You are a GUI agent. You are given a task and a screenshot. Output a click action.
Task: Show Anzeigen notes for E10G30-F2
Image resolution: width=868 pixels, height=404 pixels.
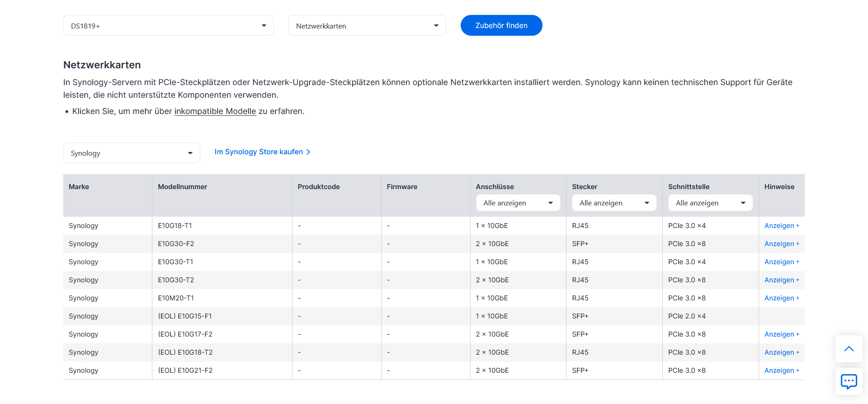pos(781,244)
